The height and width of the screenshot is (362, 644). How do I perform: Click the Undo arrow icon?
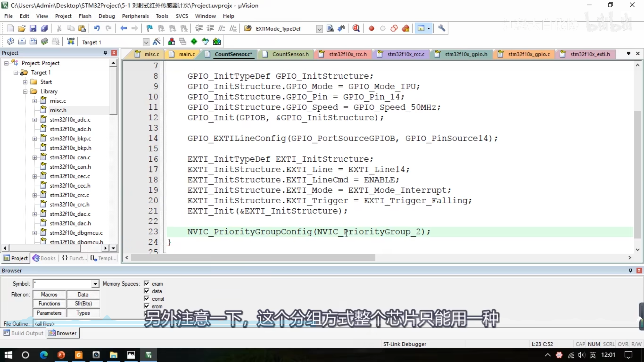tap(97, 28)
